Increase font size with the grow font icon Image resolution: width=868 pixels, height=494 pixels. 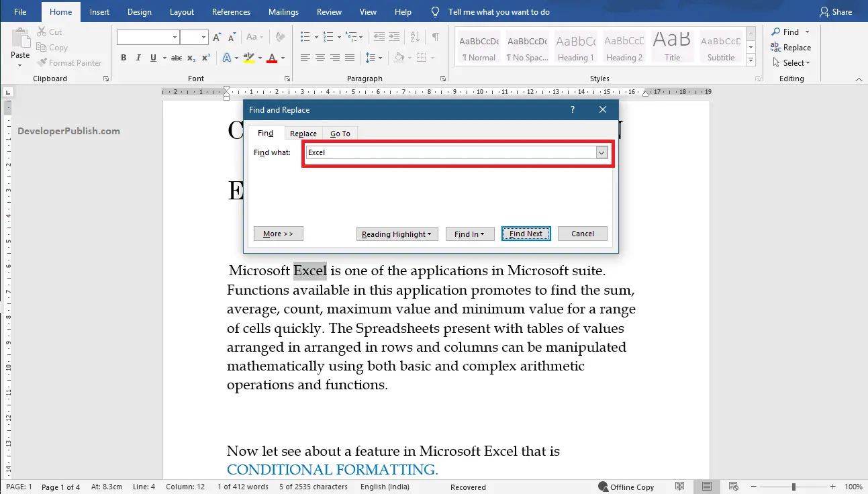click(217, 37)
